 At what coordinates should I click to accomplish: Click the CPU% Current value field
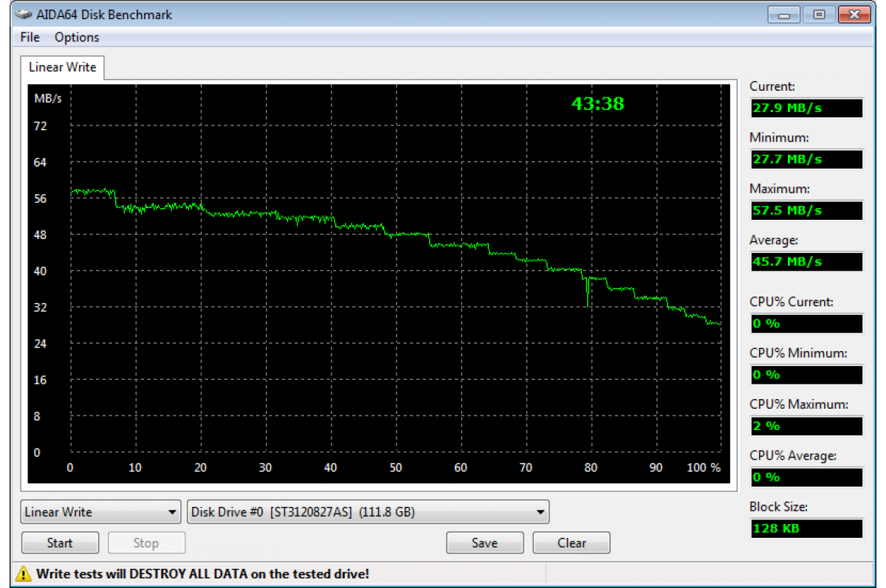(x=806, y=324)
